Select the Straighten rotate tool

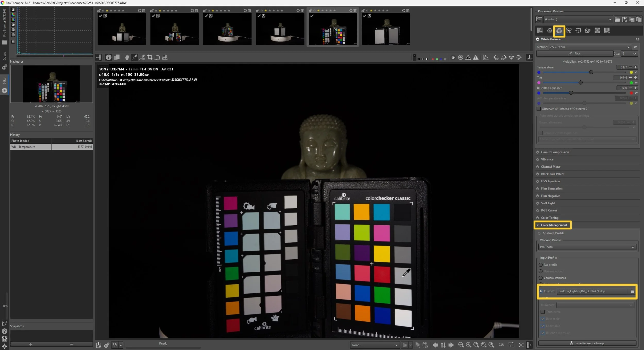(157, 57)
